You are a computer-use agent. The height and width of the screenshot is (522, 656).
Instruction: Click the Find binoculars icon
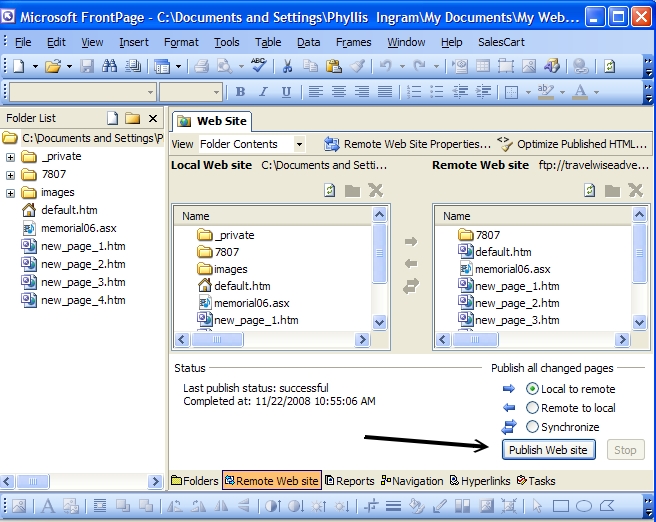pyautogui.click(x=110, y=66)
